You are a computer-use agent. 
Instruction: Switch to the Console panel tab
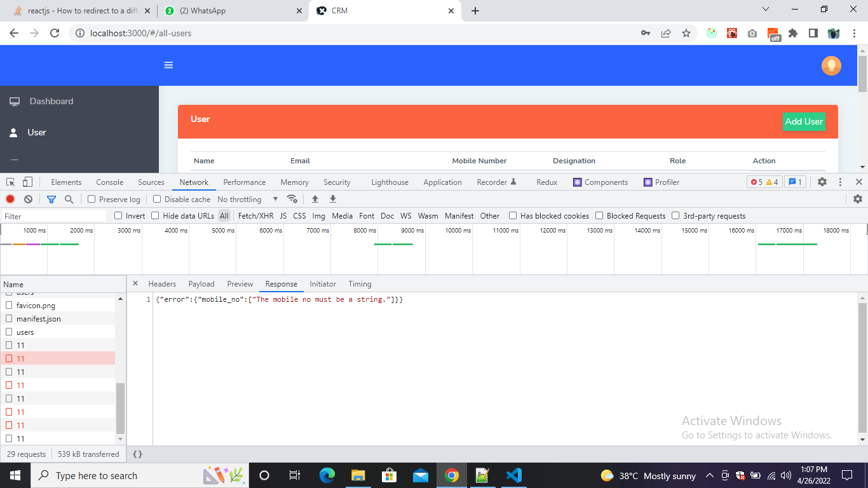tap(109, 182)
